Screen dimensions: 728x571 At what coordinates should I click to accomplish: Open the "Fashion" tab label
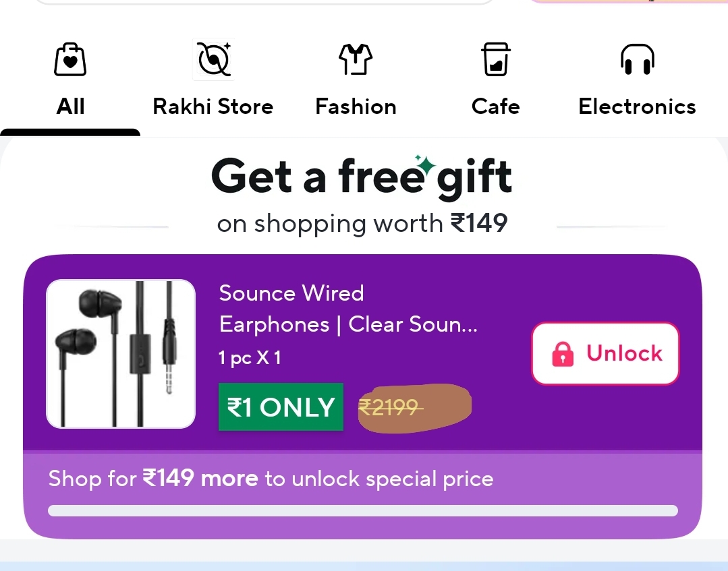click(x=356, y=107)
